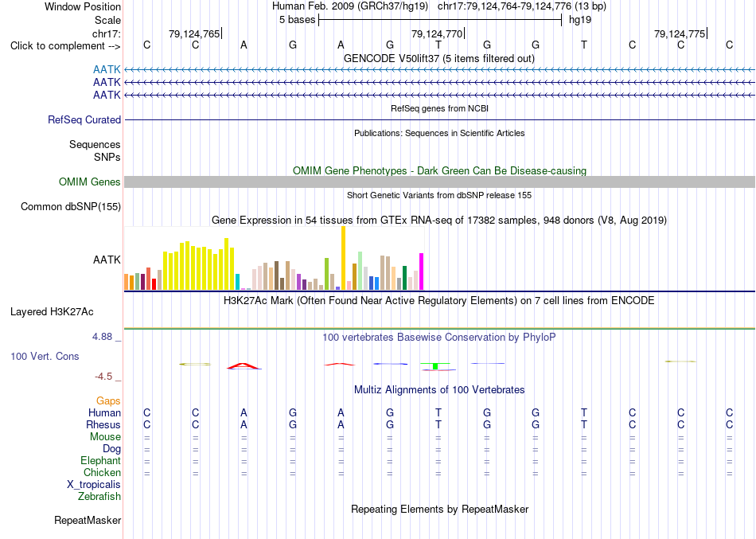The height and width of the screenshot is (539, 756).
Task: Click the chr17:79,124,764-79,124,776 position text
Action: pos(505,6)
